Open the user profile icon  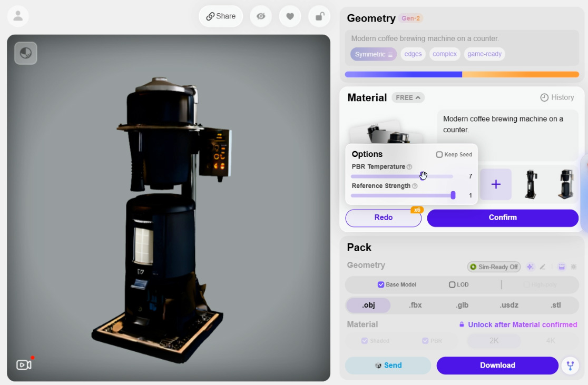(18, 16)
